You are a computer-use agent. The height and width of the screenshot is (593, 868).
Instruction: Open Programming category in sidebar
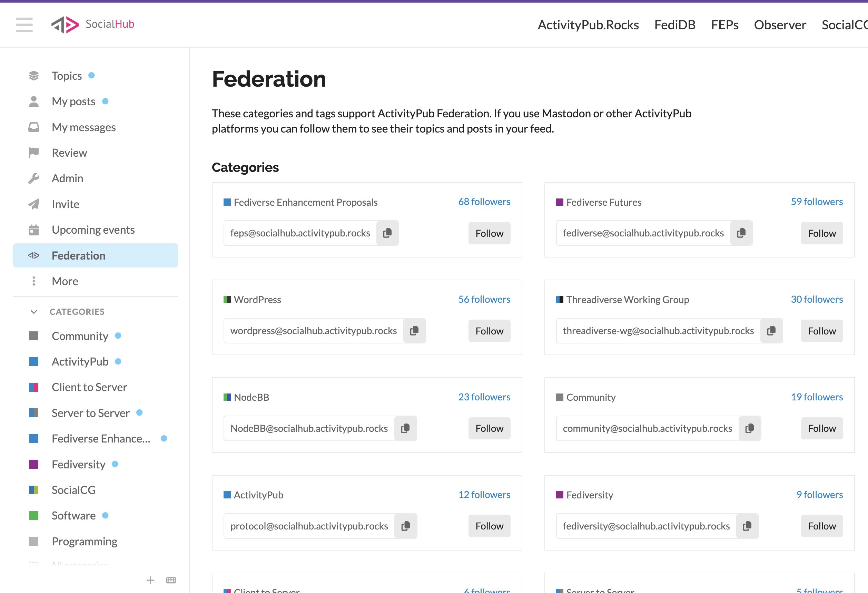[95, 541]
